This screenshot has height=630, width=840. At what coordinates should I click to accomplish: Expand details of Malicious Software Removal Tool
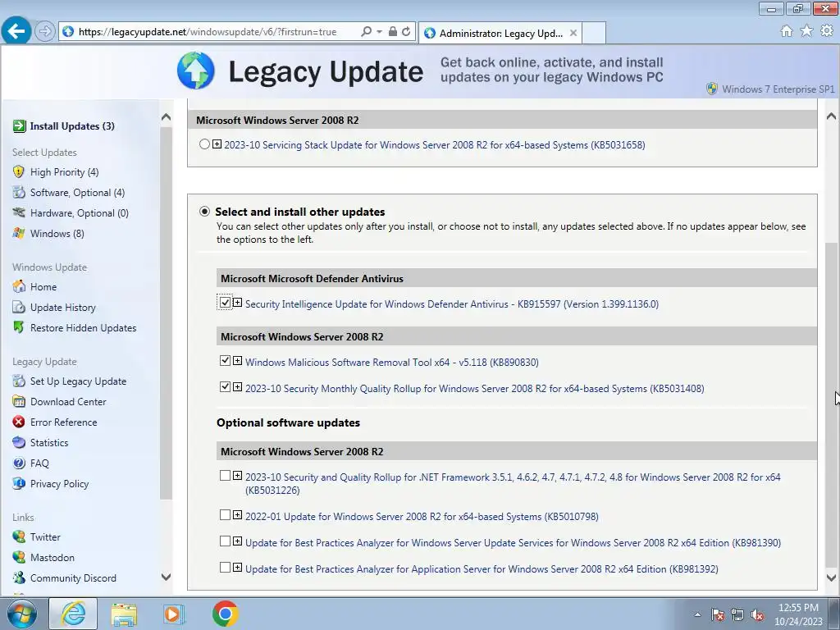[x=237, y=361]
